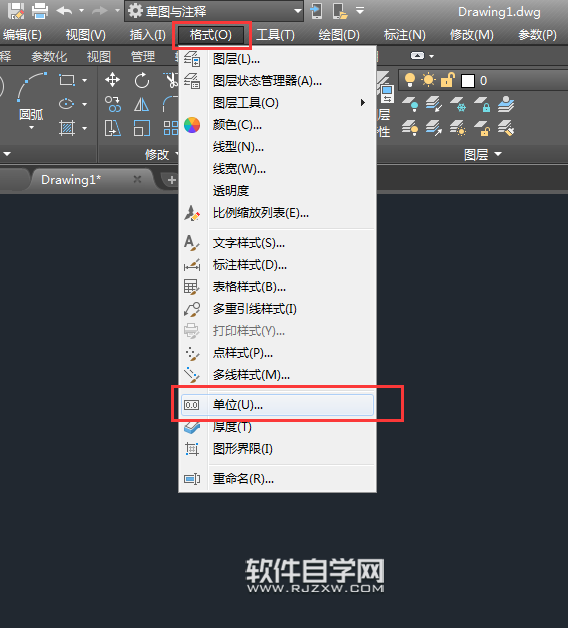Choose 单位(U)... menu item
This screenshot has width=568, height=628.
[x=277, y=405]
